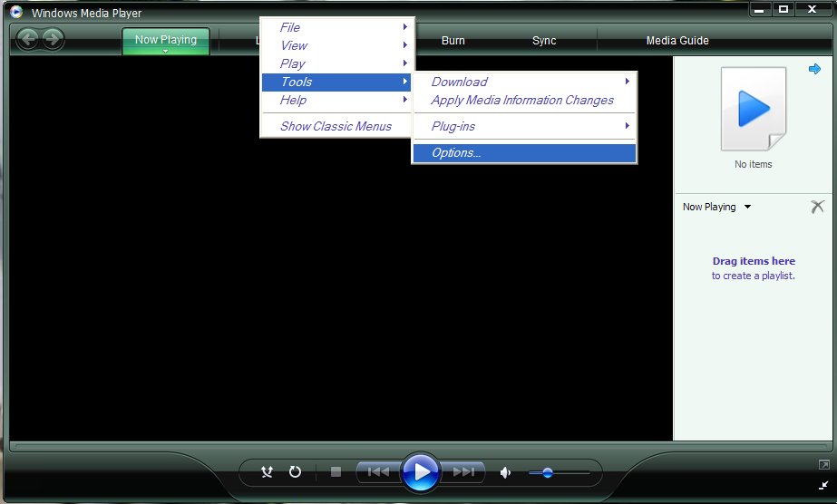Skip to next track
The image size is (837, 504).
(463, 472)
